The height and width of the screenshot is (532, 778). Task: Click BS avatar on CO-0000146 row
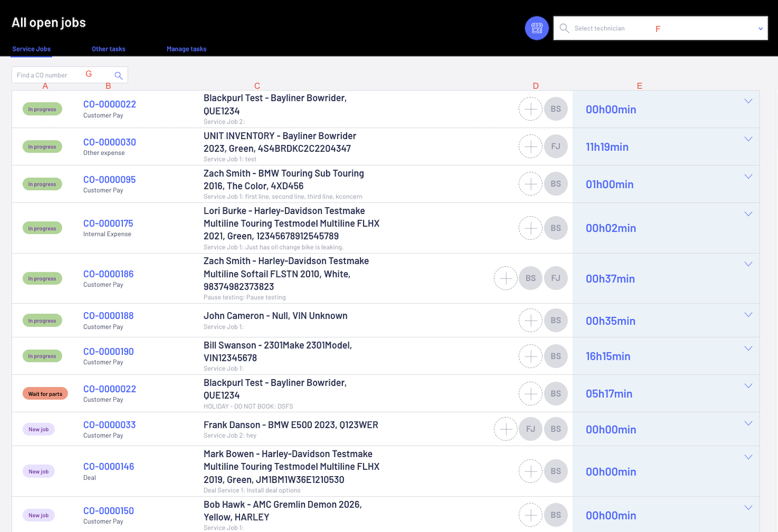click(x=556, y=471)
